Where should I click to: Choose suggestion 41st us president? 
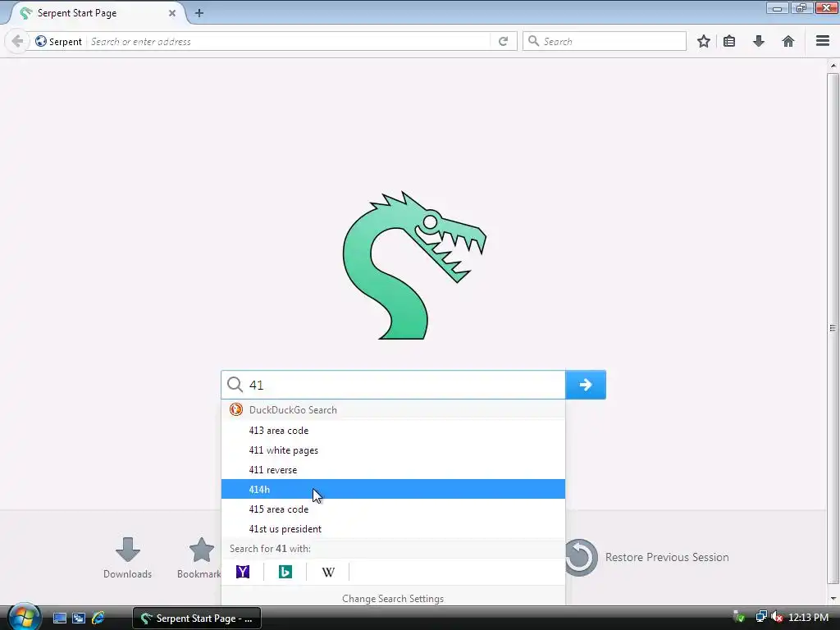393,529
